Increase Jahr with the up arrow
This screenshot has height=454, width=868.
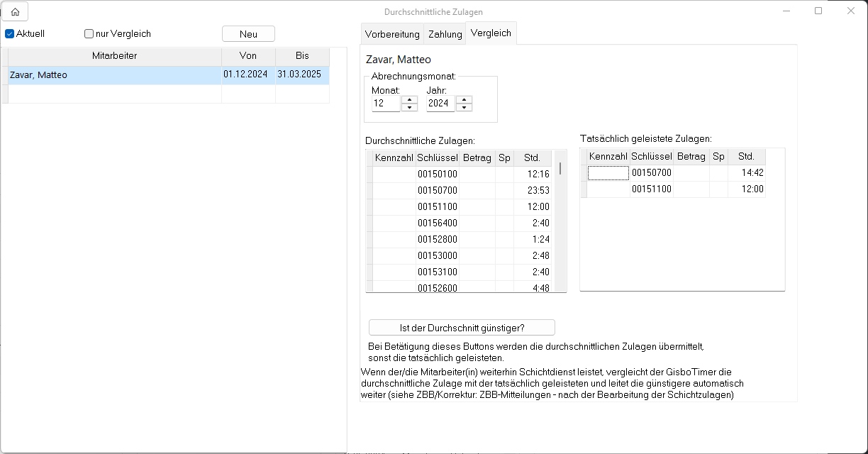[464, 99]
